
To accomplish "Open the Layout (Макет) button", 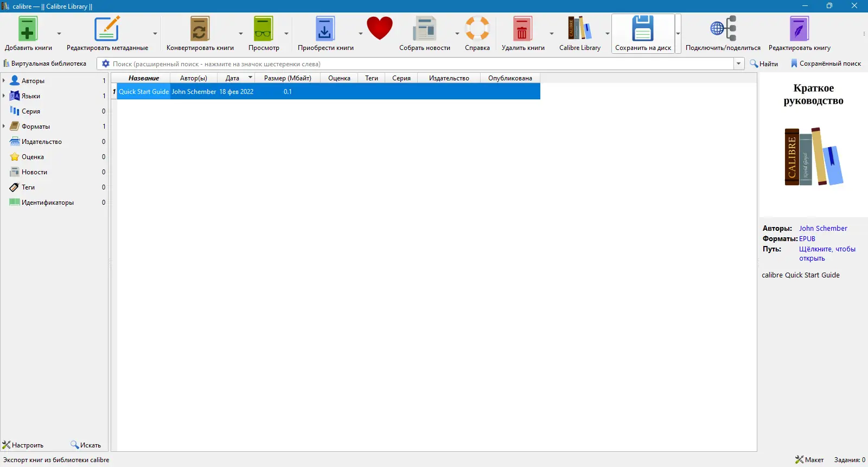I will (809, 460).
